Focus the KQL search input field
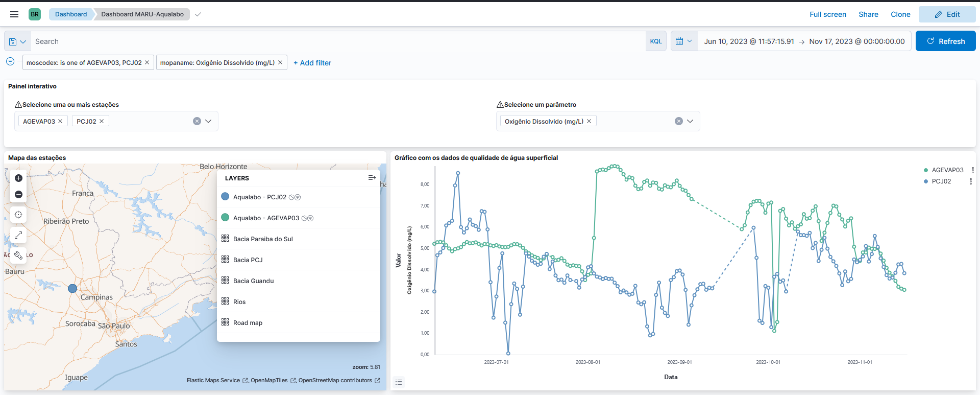Screen dimensions: 980x395 point(337,41)
